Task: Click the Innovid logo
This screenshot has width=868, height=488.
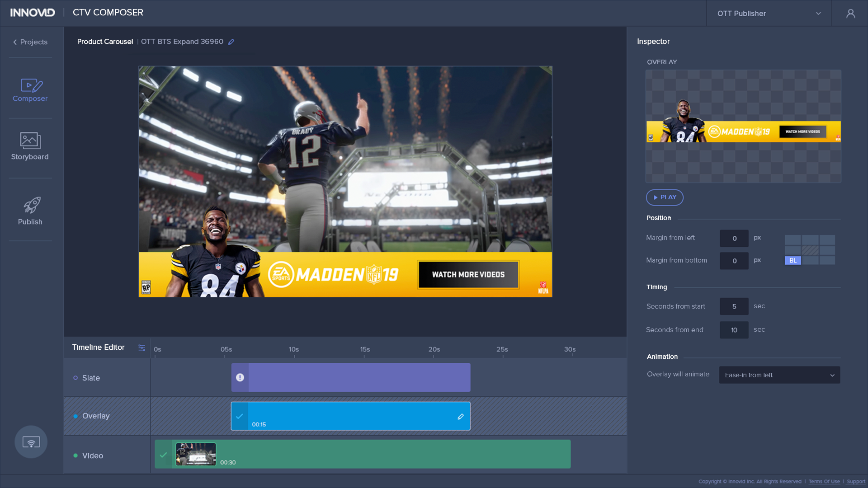Action: coord(33,13)
